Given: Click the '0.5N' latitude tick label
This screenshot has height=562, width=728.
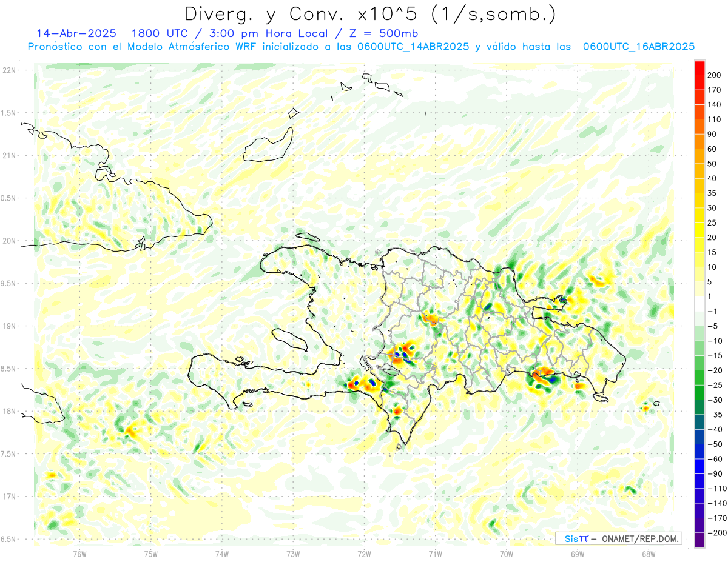Looking at the screenshot, I should point(9,198).
